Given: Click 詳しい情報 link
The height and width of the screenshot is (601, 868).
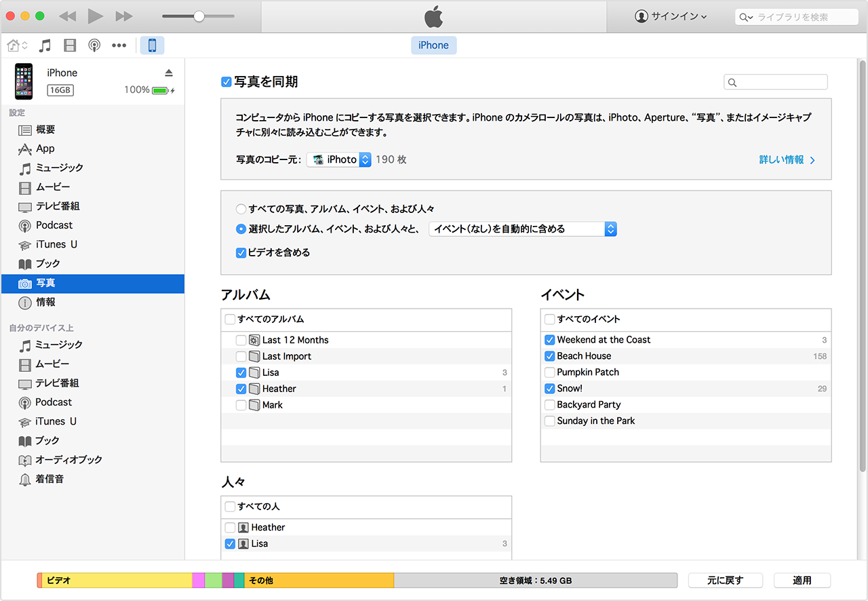Looking at the screenshot, I should (787, 160).
